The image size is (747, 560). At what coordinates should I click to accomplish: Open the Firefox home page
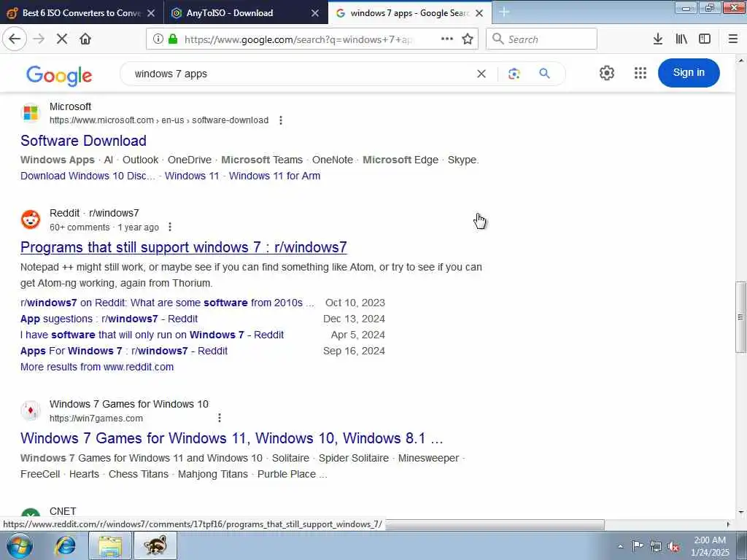[85, 39]
